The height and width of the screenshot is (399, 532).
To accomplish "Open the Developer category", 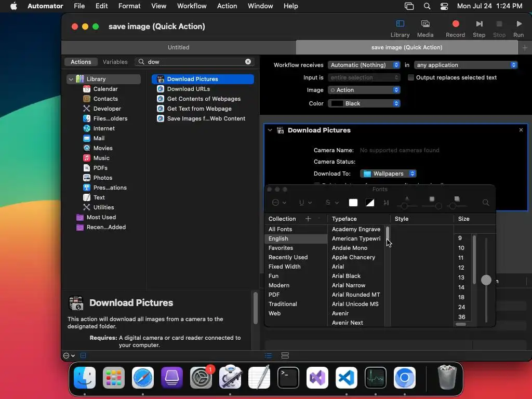I will click(x=107, y=109).
